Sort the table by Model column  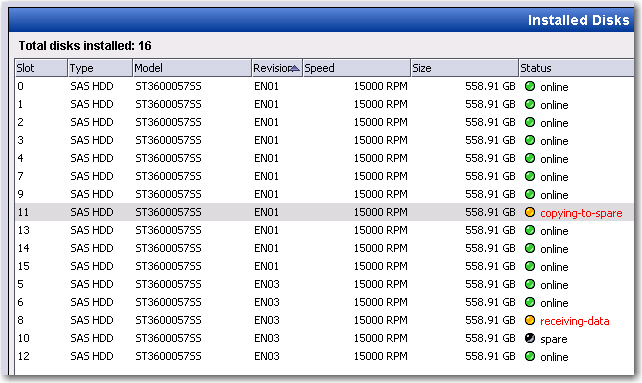[192, 68]
